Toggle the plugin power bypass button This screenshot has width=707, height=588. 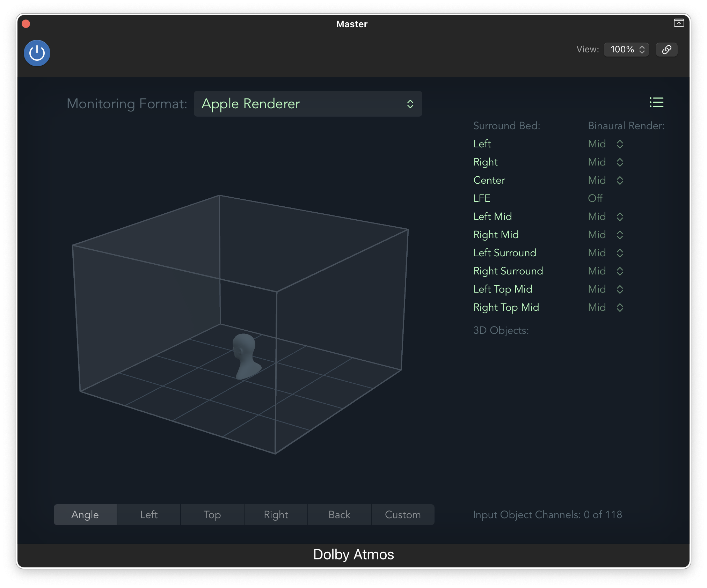[x=37, y=53]
